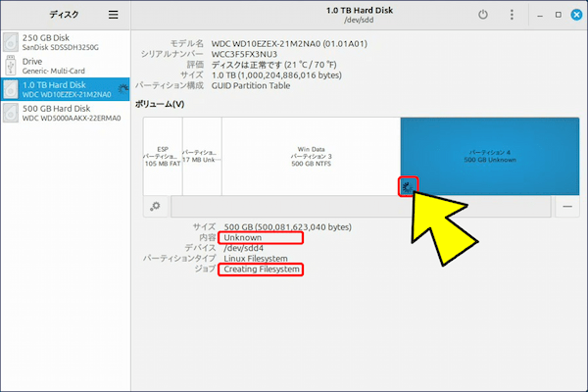Image resolution: width=588 pixels, height=392 pixels.
Task: Select the 1.0 TB Hard Disk entry
Action: click(x=64, y=90)
